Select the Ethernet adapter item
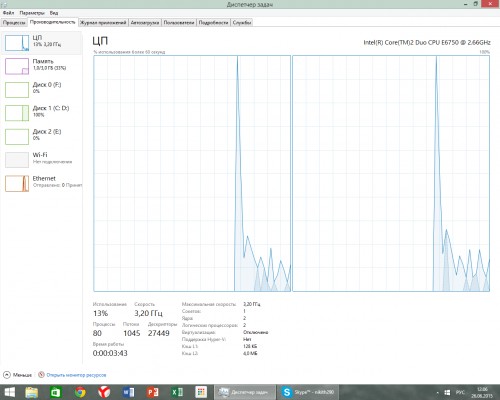This screenshot has width=500, height=400. 42,183
